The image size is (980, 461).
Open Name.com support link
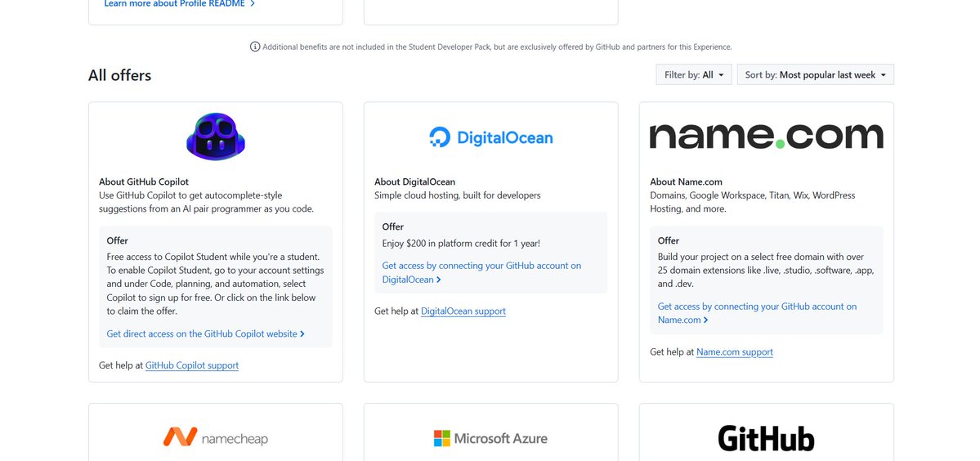click(734, 351)
